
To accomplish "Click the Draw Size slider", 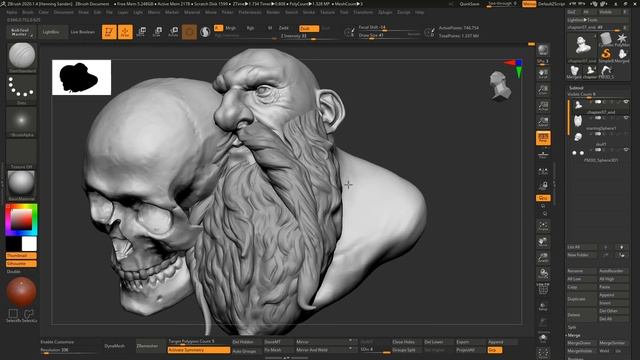I will pyautogui.click(x=389, y=36).
